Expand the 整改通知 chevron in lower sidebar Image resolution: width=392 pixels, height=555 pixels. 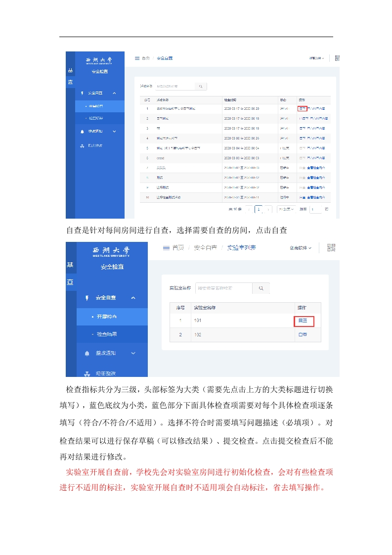pyautogui.click(x=132, y=353)
